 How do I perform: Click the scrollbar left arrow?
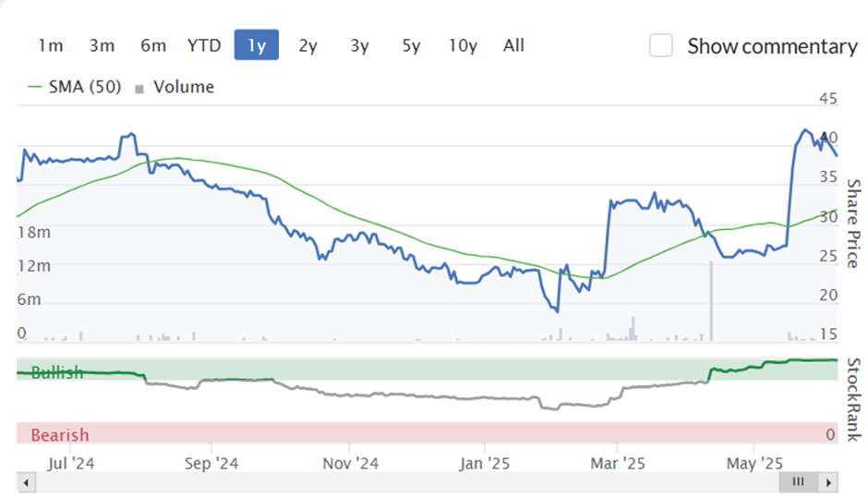26,482
